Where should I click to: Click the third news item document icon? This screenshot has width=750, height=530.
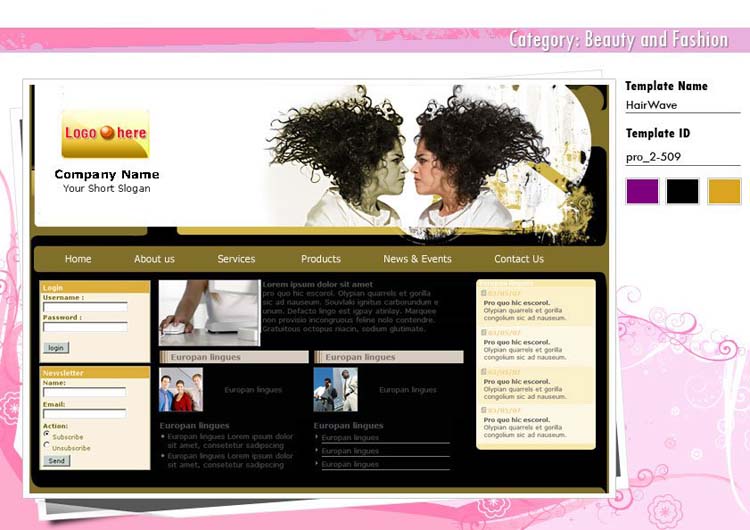click(485, 372)
